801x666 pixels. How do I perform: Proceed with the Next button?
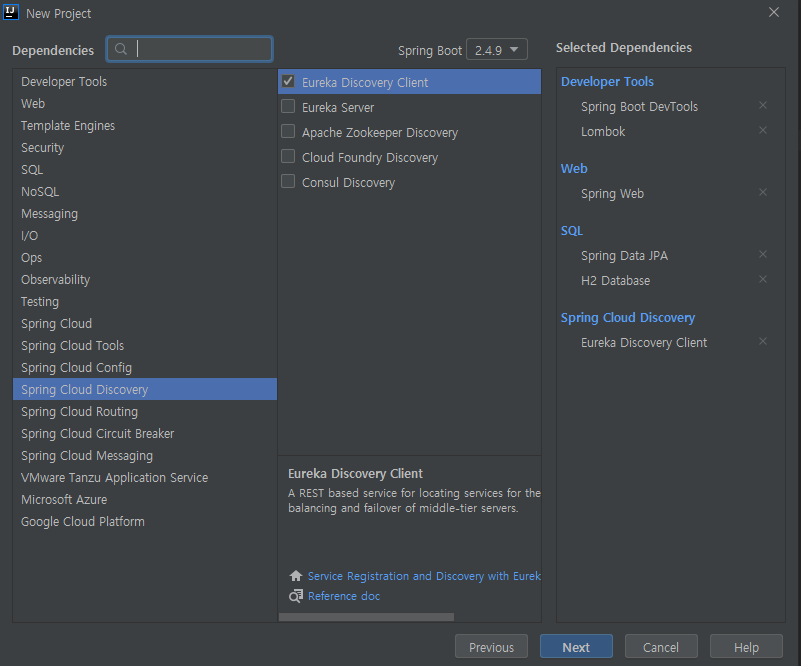576,647
